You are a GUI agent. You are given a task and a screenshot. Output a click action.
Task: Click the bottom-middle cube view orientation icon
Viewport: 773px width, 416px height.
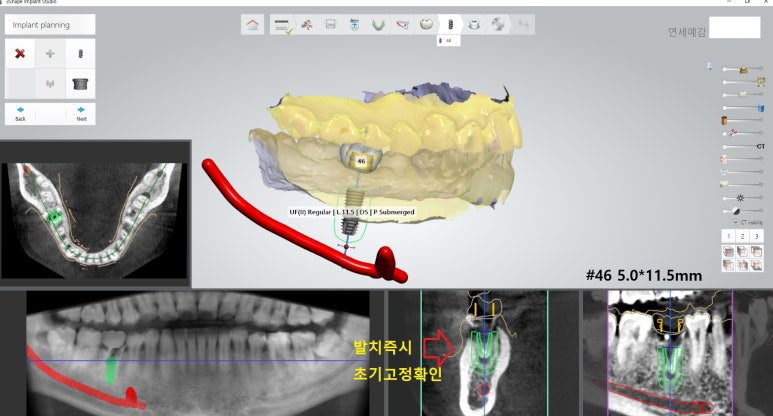point(742,265)
